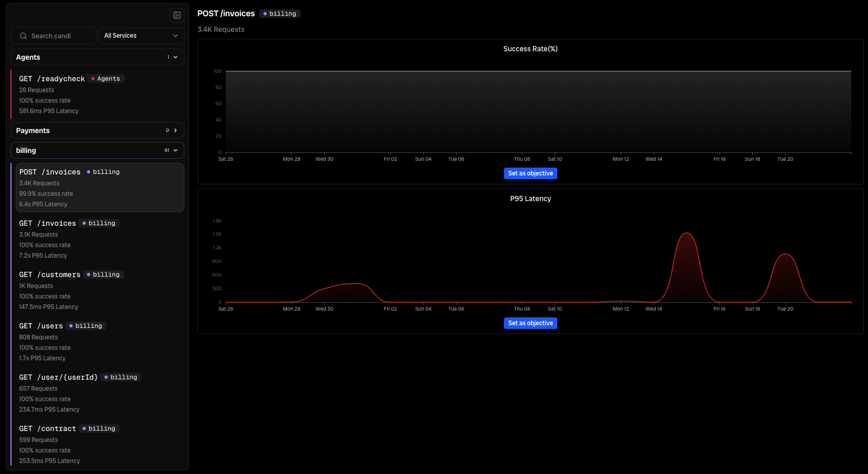Set Success Rate as objective
This screenshot has width=868, height=474.
tap(530, 173)
